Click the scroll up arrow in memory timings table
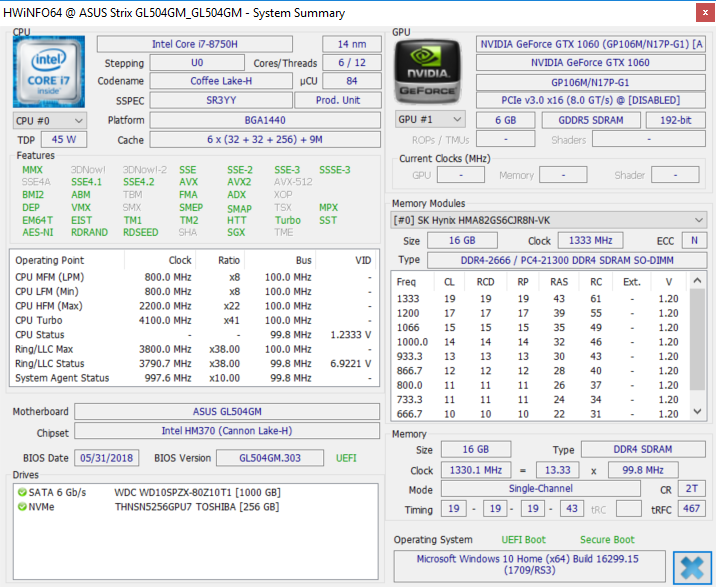Viewport: 716px width, 587px height. pyautogui.click(x=697, y=280)
